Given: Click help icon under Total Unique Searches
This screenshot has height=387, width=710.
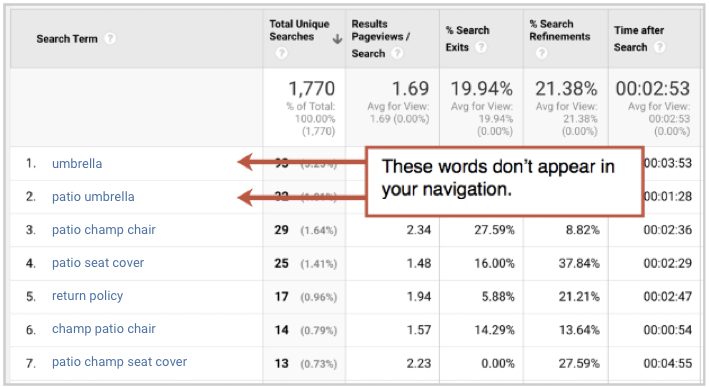Looking at the screenshot, I should [281, 53].
